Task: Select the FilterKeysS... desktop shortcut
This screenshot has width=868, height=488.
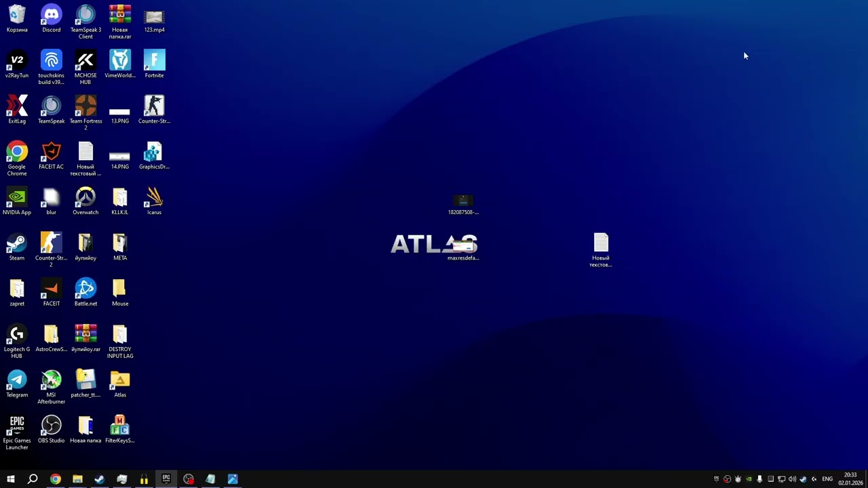Action: click(x=120, y=430)
